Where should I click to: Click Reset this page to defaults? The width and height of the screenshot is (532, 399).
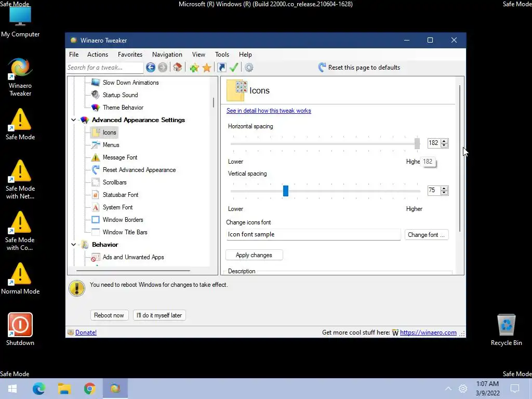pyautogui.click(x=360, y=68)
